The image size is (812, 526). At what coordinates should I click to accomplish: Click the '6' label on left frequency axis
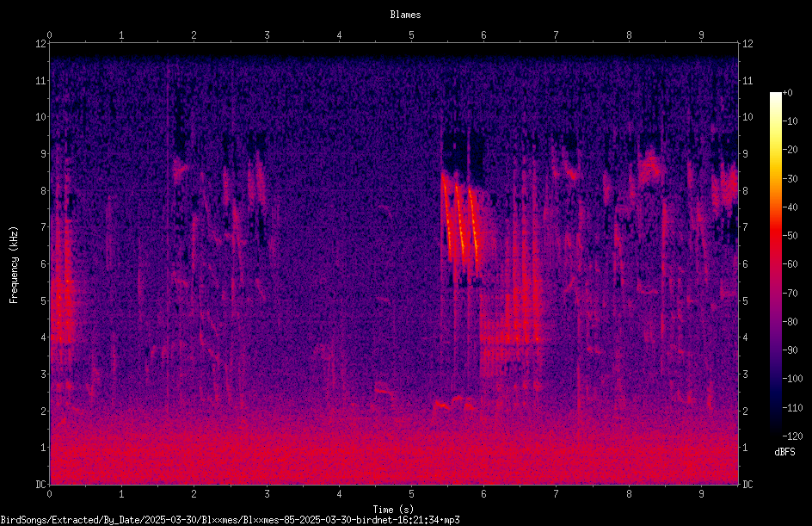pos(44,264)
